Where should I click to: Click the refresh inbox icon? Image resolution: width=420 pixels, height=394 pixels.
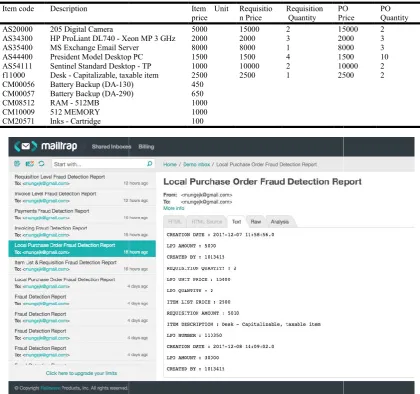[x=41, y=164]
